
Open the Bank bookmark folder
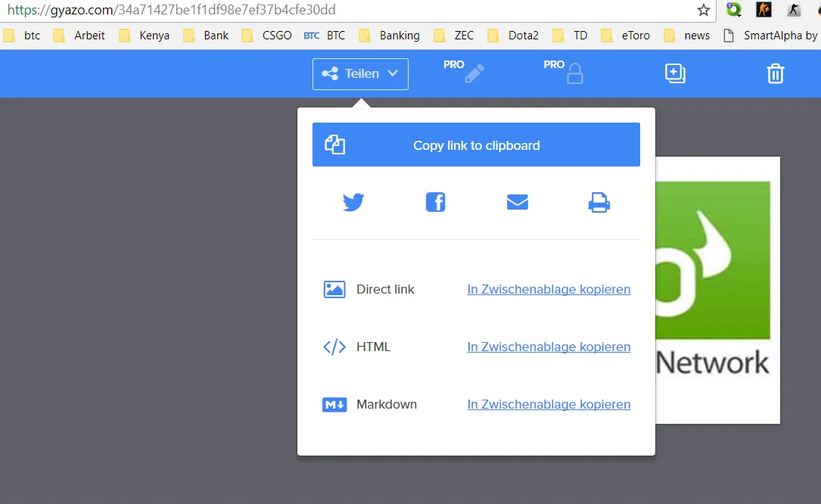(206, 35)
